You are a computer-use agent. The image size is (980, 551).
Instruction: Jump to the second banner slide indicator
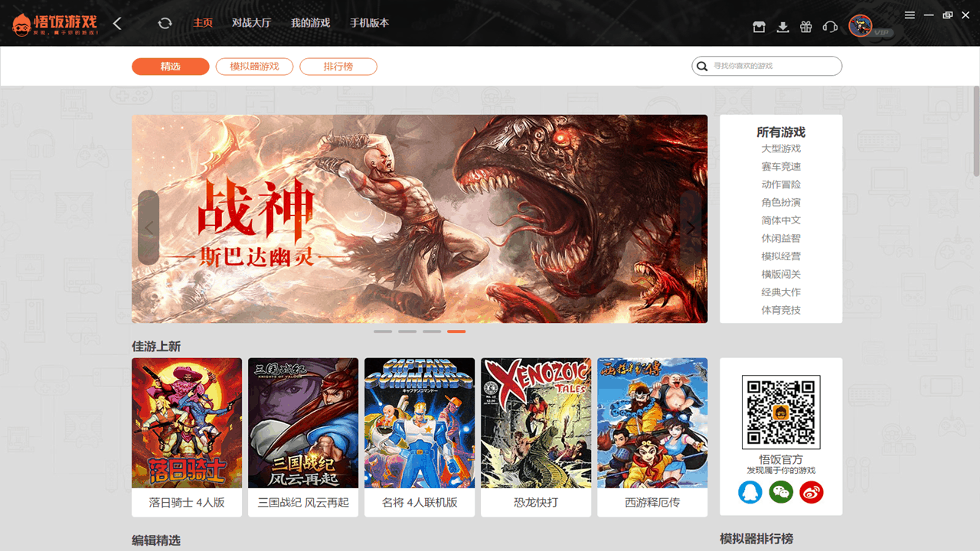click(x=407, y=331)
